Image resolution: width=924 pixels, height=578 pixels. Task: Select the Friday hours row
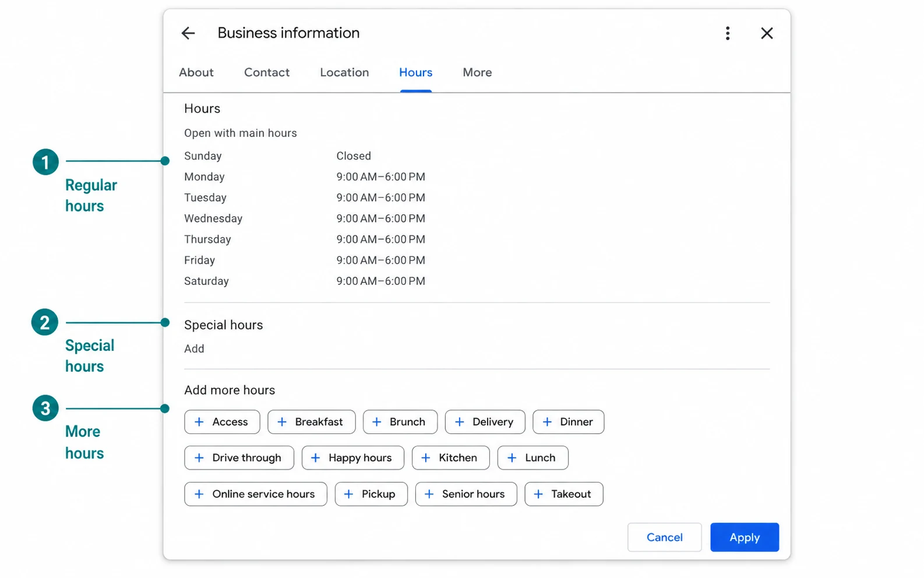click(x=305, y=260)
